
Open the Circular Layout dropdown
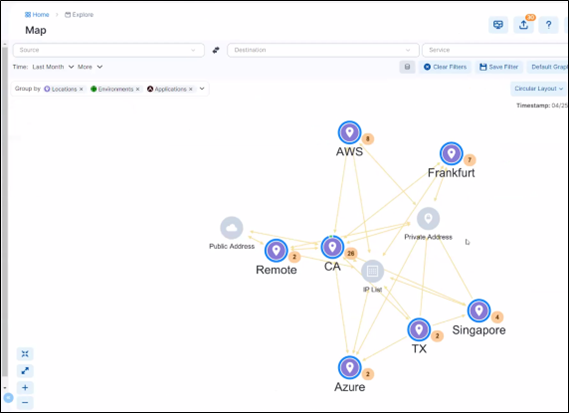[539, 89]
